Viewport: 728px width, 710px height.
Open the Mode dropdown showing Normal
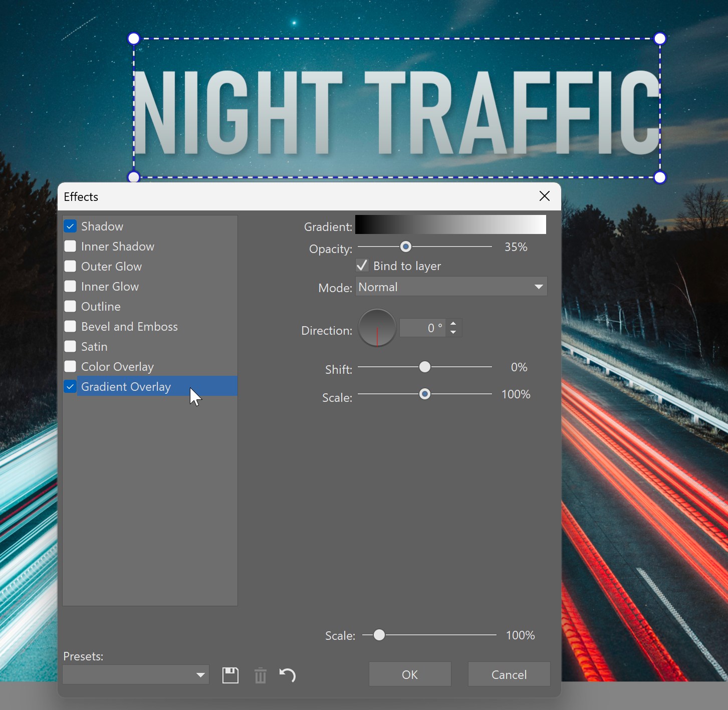[x=451, y=287]
